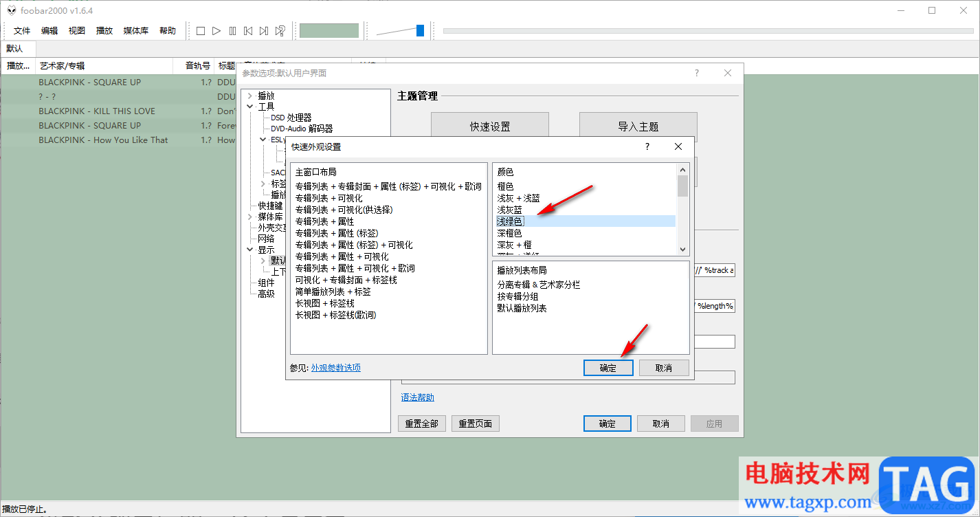980x517 pixels.
Task: Select the BLACKPINK - How You Like That row
Action: pyautogui.click(x=118, y=140)
